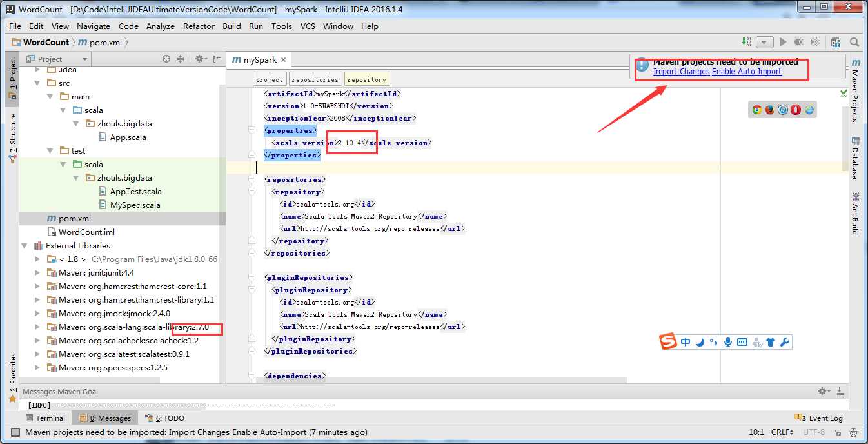Collapse properties tag fold in editor
Screen dimensions: 868x444
(252, 130)
